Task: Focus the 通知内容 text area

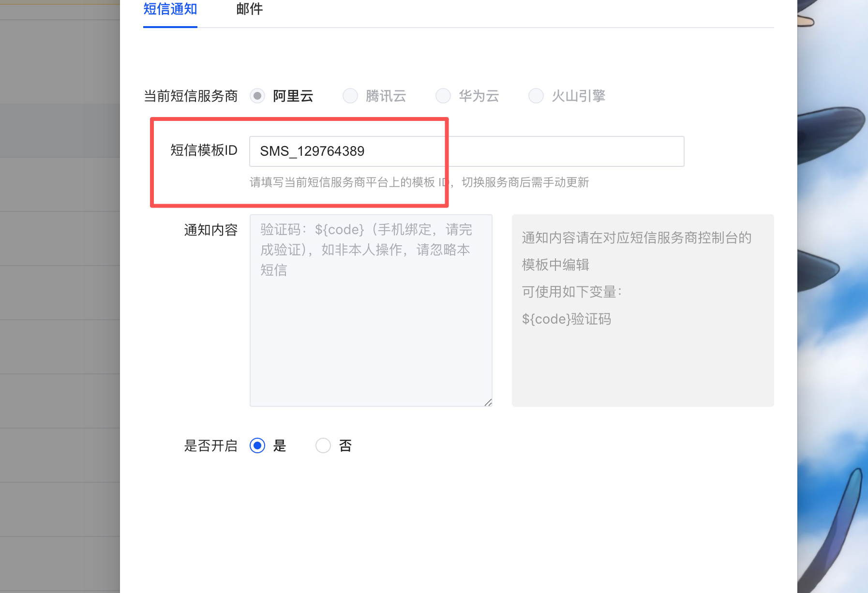Action: coord(371,311)
